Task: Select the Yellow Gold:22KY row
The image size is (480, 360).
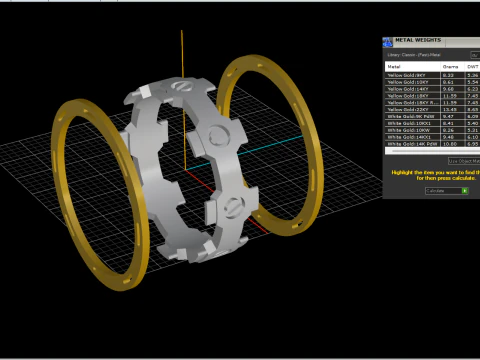Action: (x=433, y=110)
